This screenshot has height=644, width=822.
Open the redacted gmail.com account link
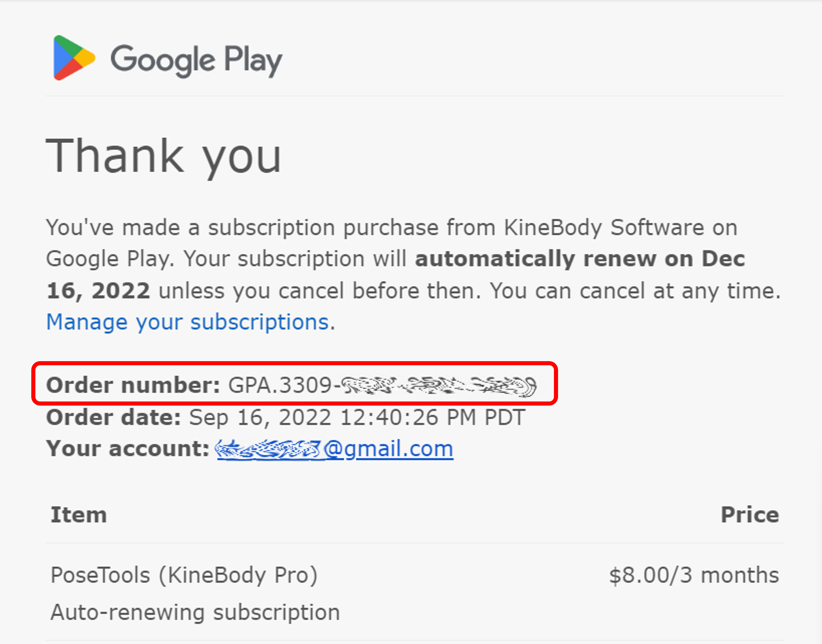(334, 449)
